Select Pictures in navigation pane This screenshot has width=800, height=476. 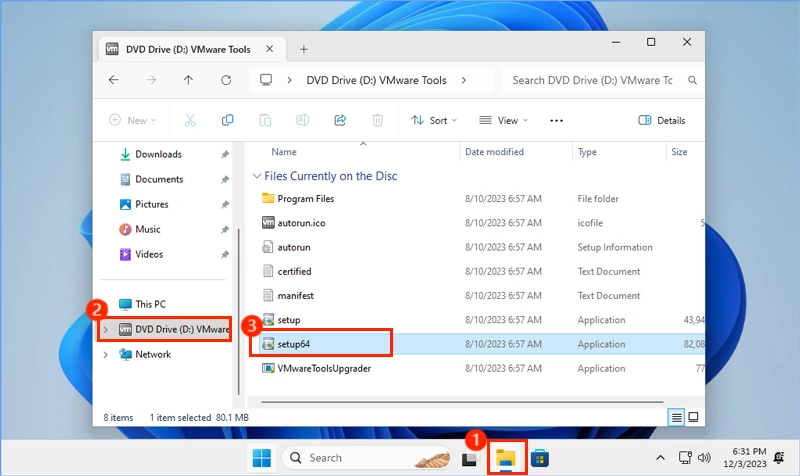coord(152,205)
